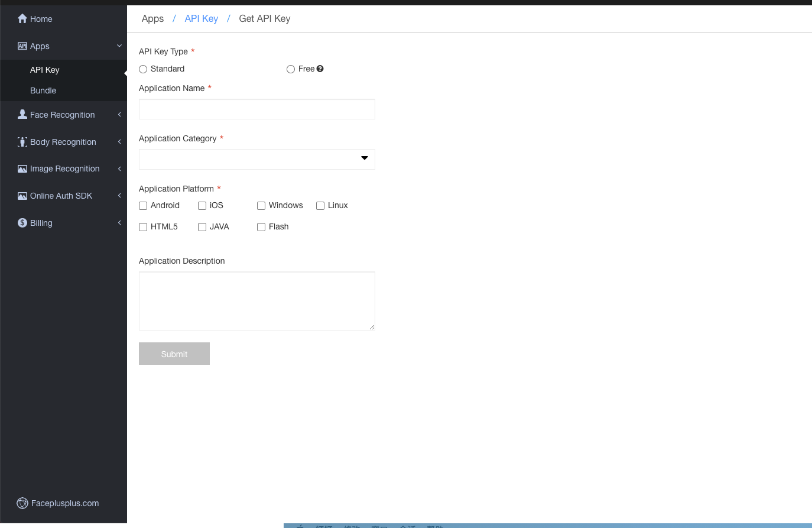Expand the Face Recognition menu chevron
The height and width of the screenshot is (528, 812).
119,115
